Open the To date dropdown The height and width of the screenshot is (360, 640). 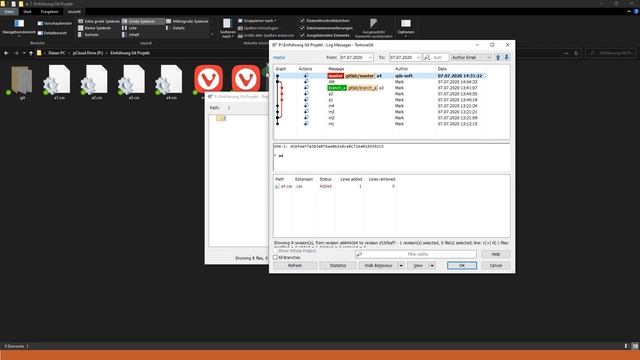tap(418, 58)
